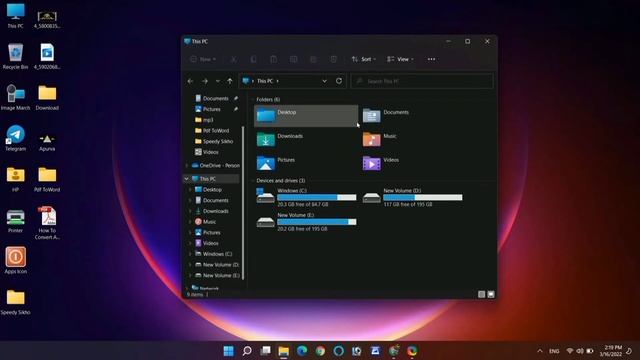Click the Cut scissors toolbar icon
This screenshot has width=640, height=360.
[x=233, y=59]
